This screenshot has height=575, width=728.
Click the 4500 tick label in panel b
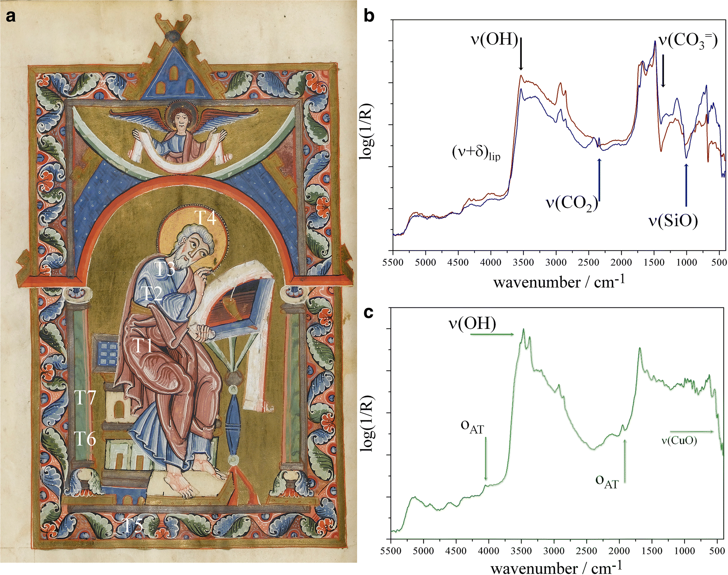pyautogui.click(x=458, y=262)
